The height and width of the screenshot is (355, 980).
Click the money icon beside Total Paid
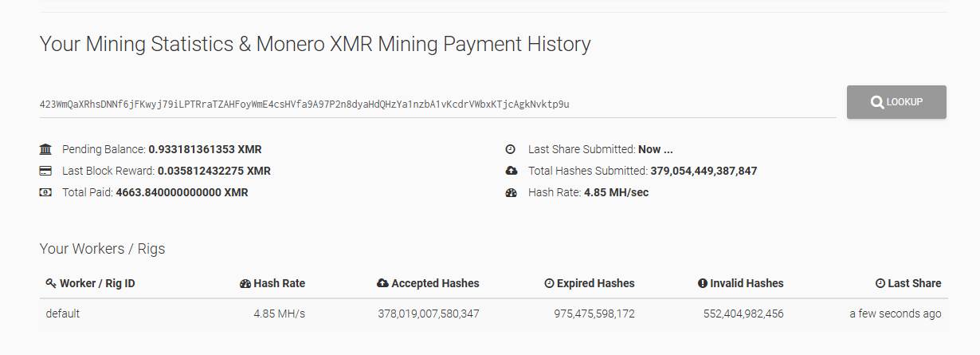point(45,192)
